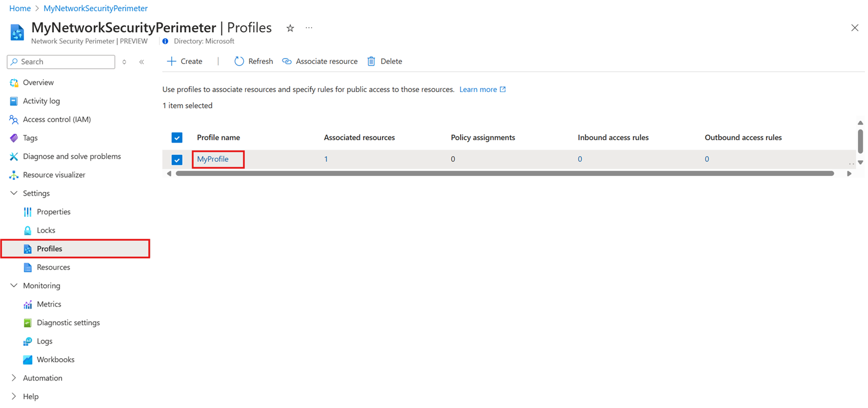Uncheck the MyProfile row checkbox
This screenshot has height=408, width=868.
coord(177,159)
